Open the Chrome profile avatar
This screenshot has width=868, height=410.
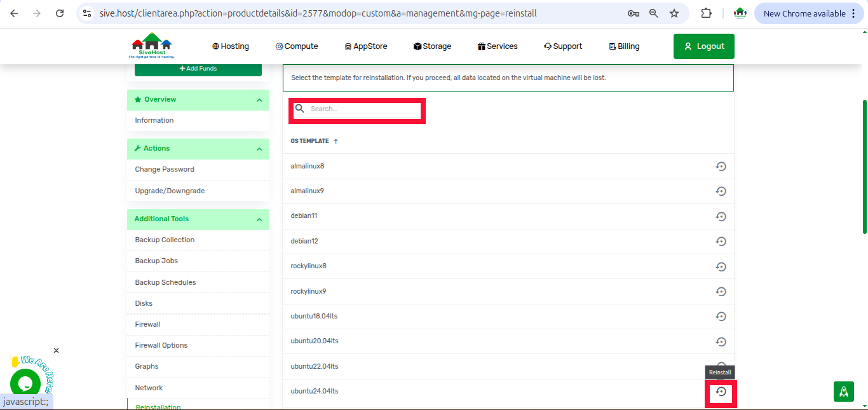tap(740, 13)
